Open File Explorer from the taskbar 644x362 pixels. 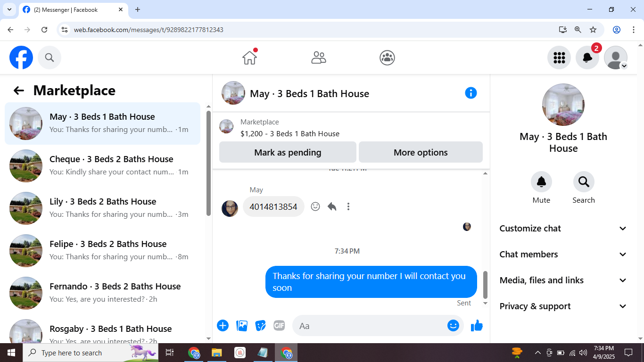coord(217,353)
